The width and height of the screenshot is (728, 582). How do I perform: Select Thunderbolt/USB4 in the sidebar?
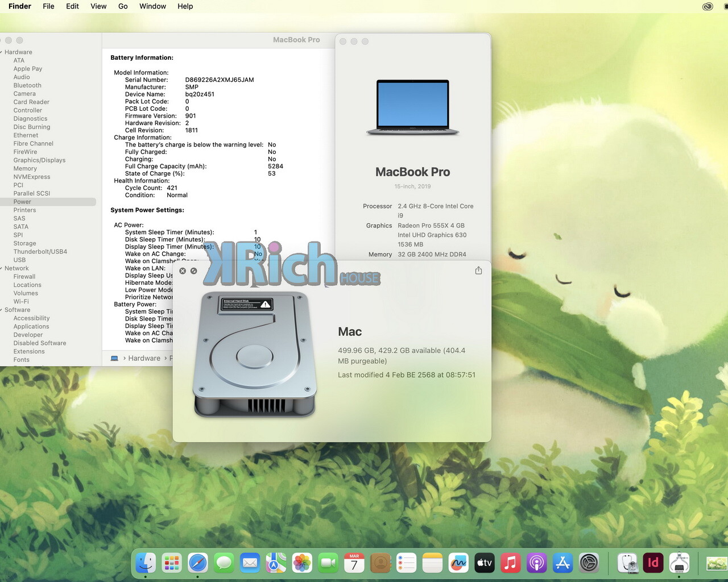(40, 252)
